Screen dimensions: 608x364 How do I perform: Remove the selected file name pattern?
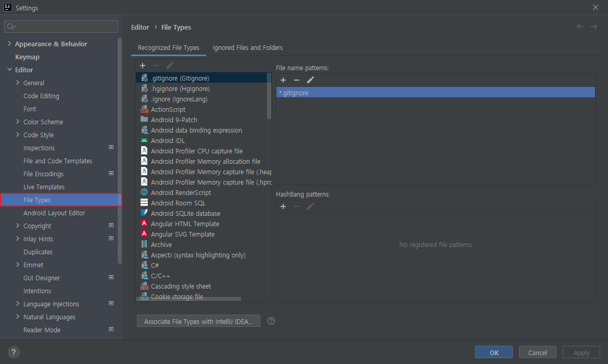tap(297, 80)
